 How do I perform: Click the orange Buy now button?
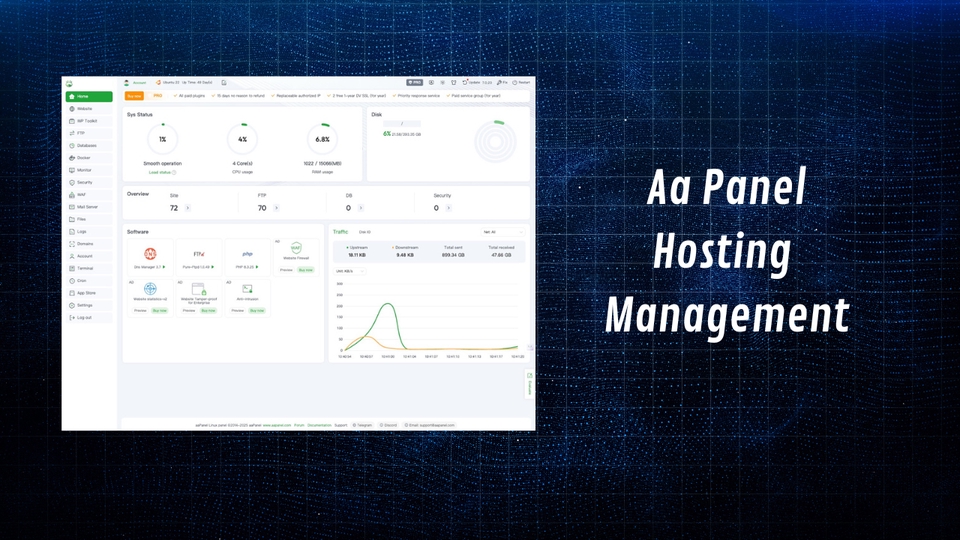tap(134, 96)
